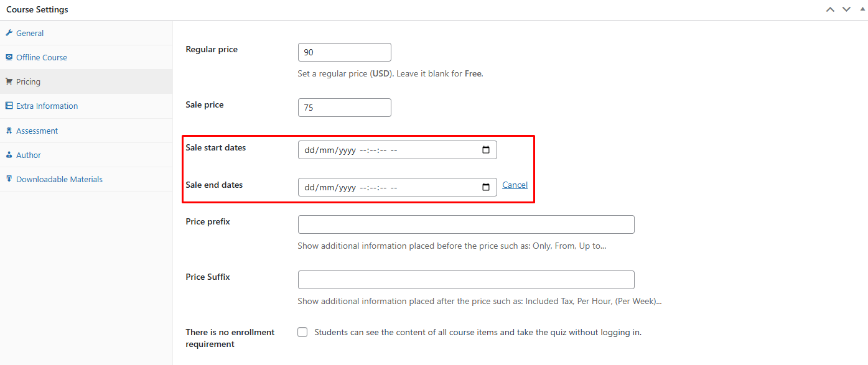Image resolution: width=868 pixels, height=365 pixels.
Task: Switch to the Extra Information tab
Action: pos(47,106)
